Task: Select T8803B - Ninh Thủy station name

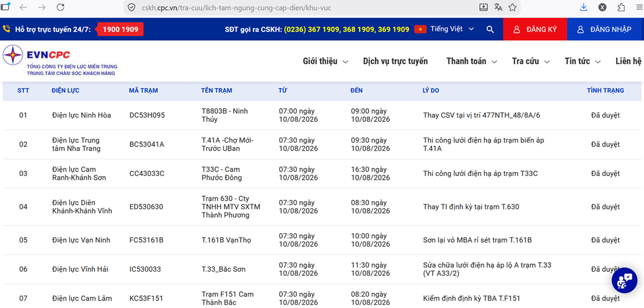Action: (x=225, y=116)
